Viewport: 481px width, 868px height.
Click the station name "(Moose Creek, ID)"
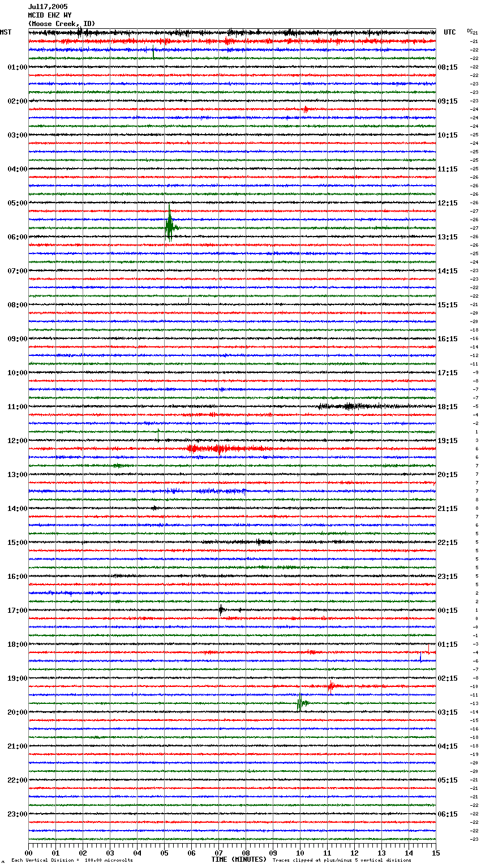62,24
